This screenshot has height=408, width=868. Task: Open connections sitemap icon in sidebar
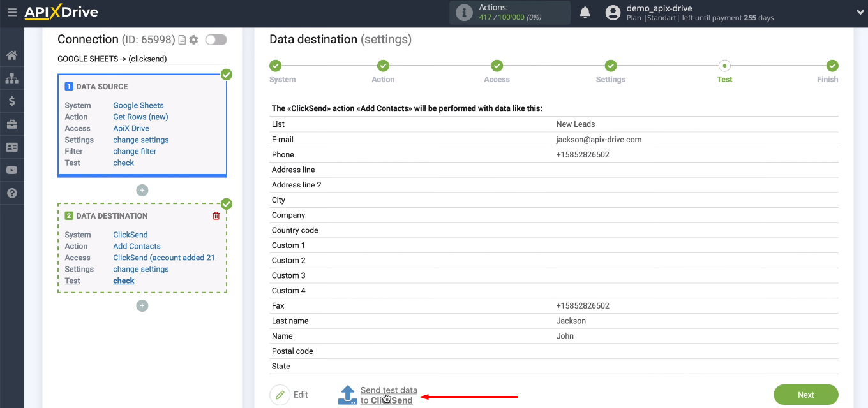(x=11, y=78)
